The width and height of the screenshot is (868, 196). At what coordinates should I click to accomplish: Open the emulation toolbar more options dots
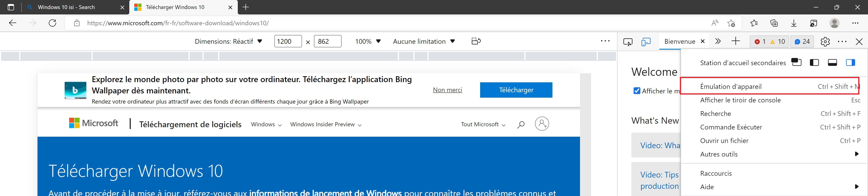click(605, 41)
